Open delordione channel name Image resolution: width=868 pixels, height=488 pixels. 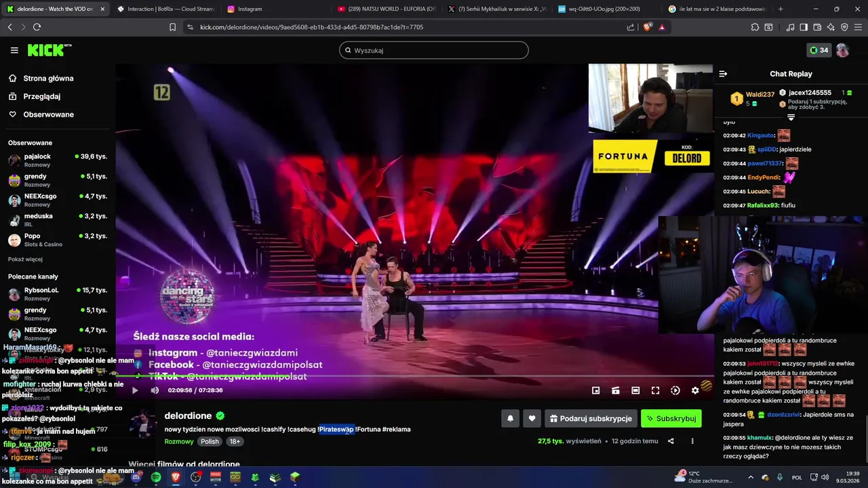[x=188, y=415]
